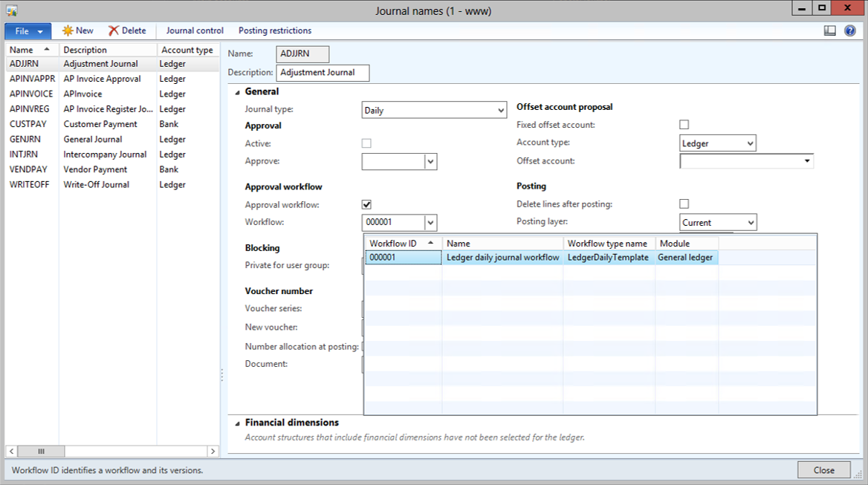Check Delete lines after posting
The height and width of the screenshot is (485, 868).
(684, 204)
